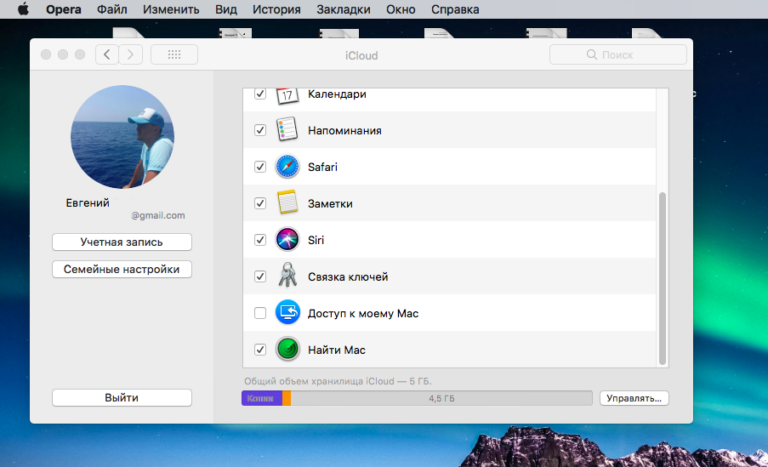Uncheck the Напоминания checkbox
This screenshot has height=467, width=768.
coord(260,130)
